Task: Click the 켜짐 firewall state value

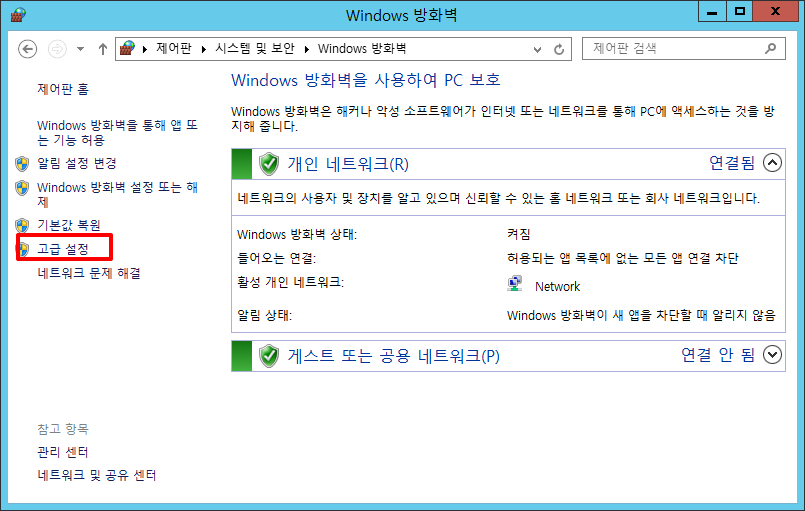Action: click(519, 234)
